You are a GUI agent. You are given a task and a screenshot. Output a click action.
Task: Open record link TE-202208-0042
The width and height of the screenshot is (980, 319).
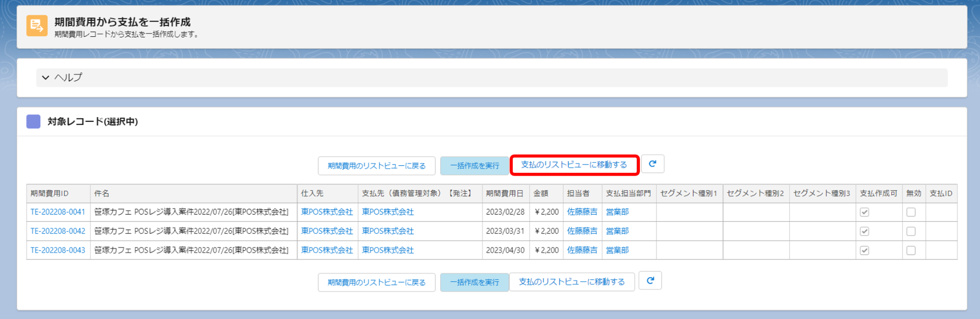click(x=58, y=231)
